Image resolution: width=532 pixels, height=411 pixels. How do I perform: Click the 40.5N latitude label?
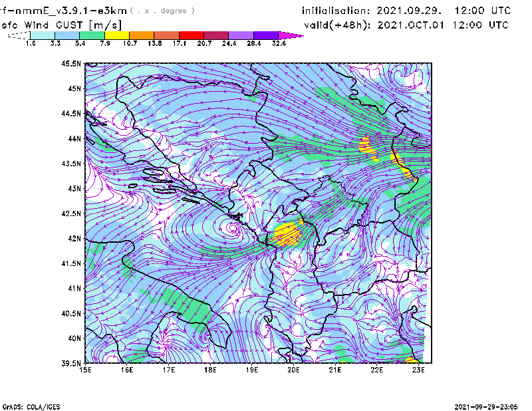click(x=71, y=313)
